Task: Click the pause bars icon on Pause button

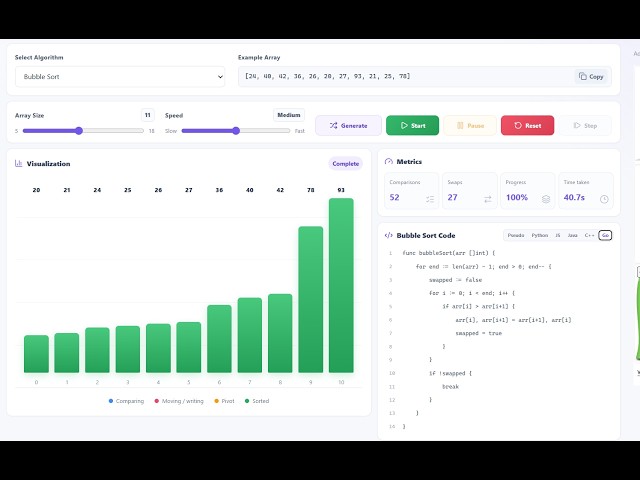Action: pos(460,125)
